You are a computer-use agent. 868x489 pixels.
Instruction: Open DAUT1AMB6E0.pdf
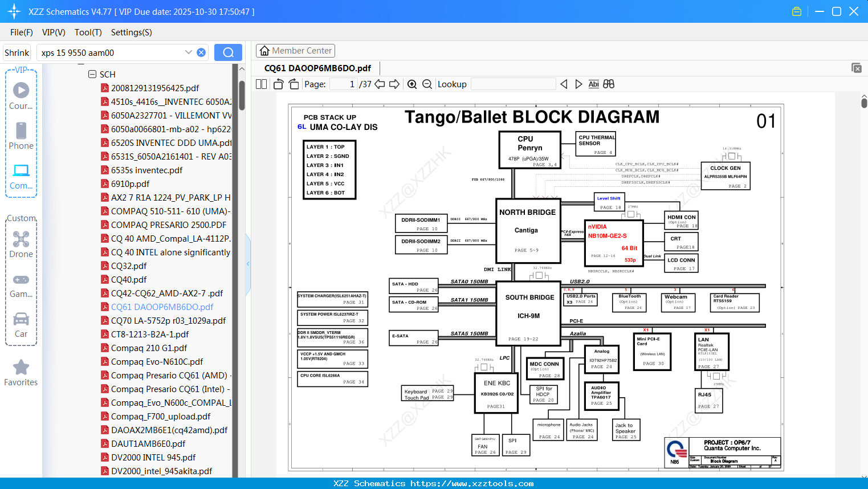point(148,444)
